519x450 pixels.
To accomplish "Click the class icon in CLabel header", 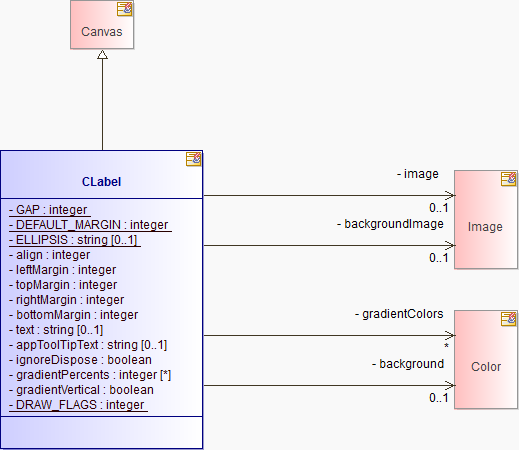I will (x=194, y=159).
